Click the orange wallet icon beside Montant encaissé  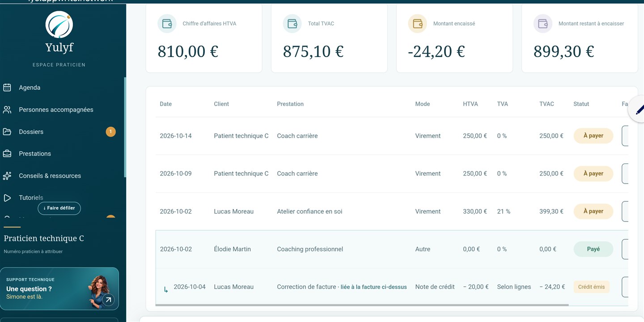417,24
